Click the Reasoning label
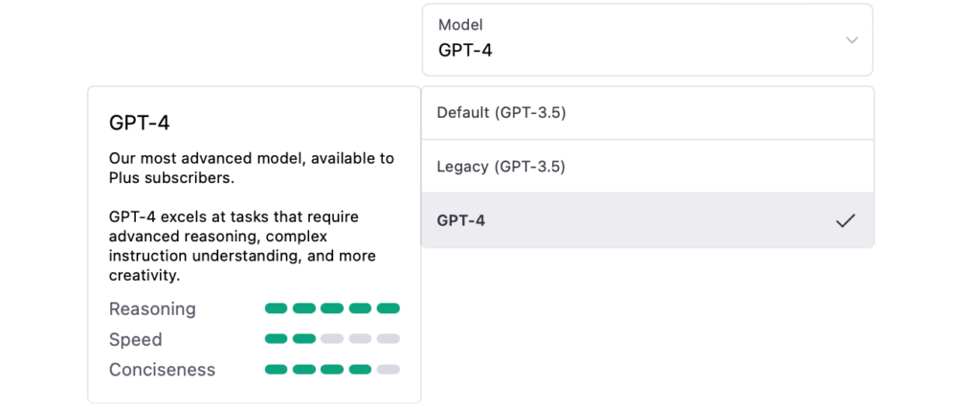The width and height of the screenshot is (980, 408). point(152,309)
